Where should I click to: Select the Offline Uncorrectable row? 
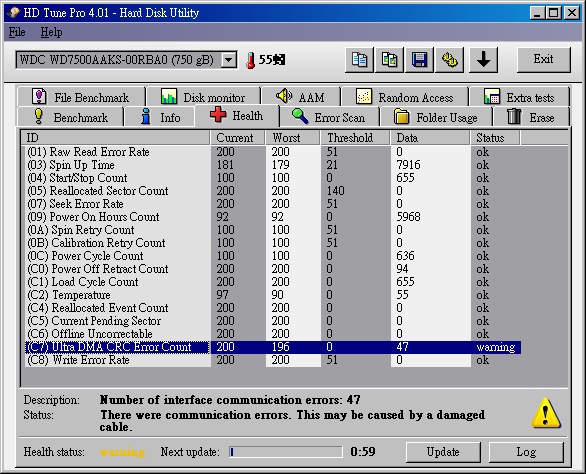[x=273, y=334]
